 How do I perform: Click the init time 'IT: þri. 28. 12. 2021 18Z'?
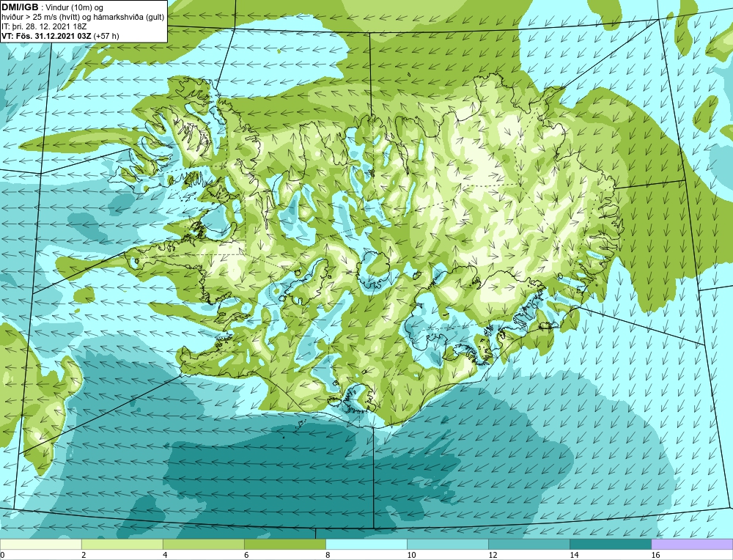[x=44, y=26]
